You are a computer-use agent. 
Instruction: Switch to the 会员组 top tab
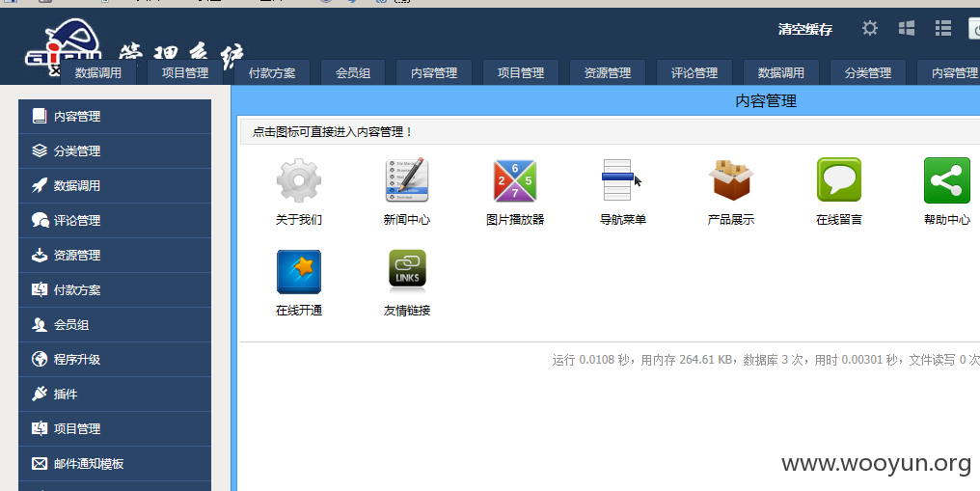(x=353, y=72)
